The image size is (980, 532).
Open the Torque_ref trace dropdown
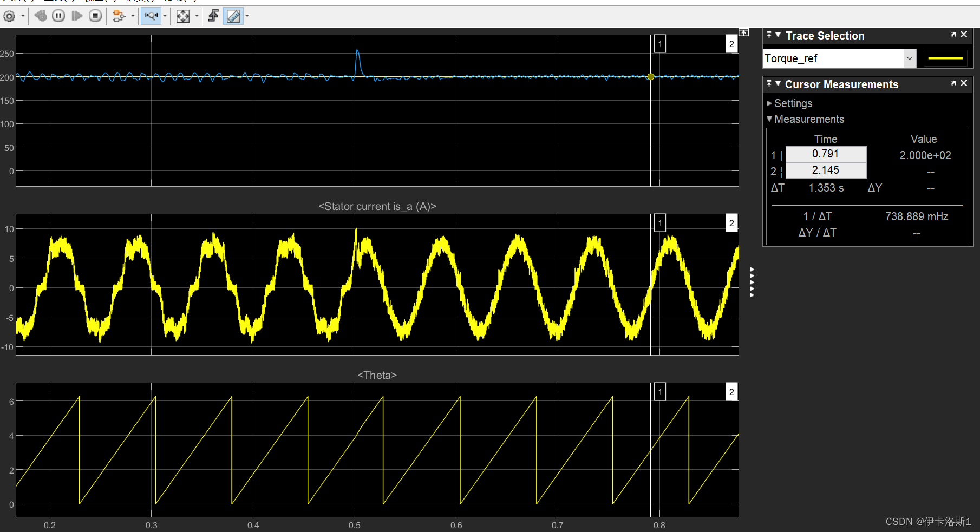coord(910,58)
